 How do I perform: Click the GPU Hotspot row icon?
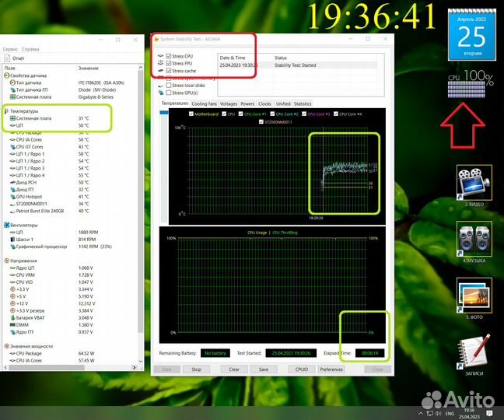(x=13, y=197)
